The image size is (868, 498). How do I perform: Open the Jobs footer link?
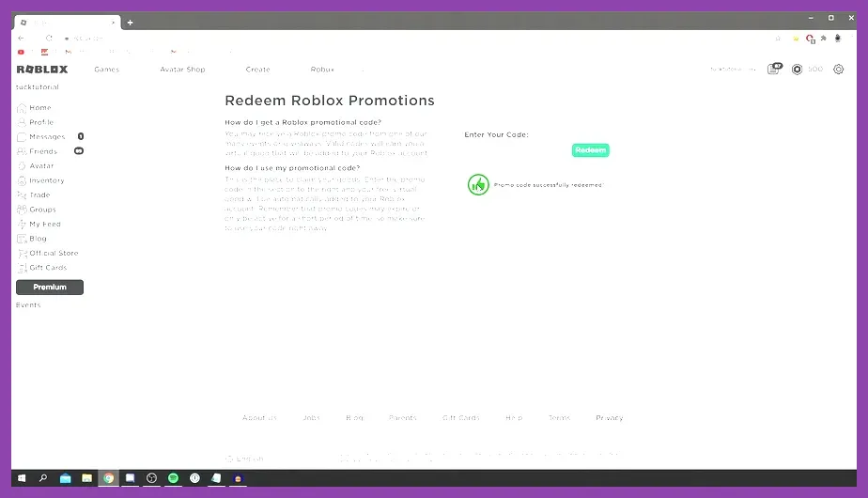(x=312, y=418)
